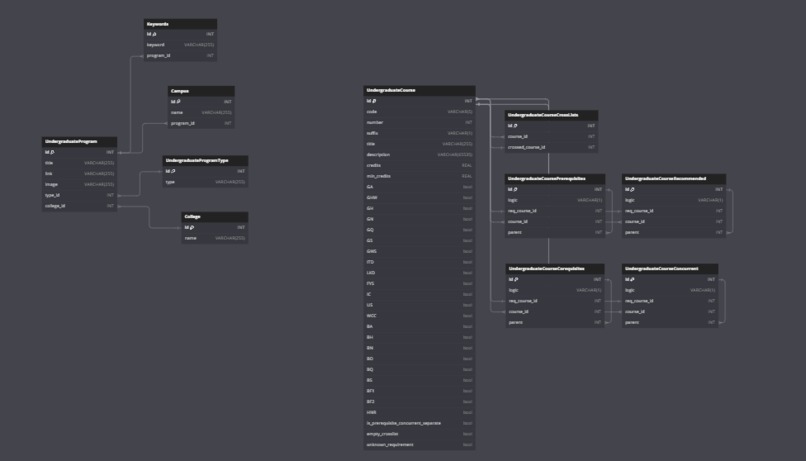Select the UndergraduateCourseCorequisites table header
Screen dimensions: 806x461
[555, 269]
